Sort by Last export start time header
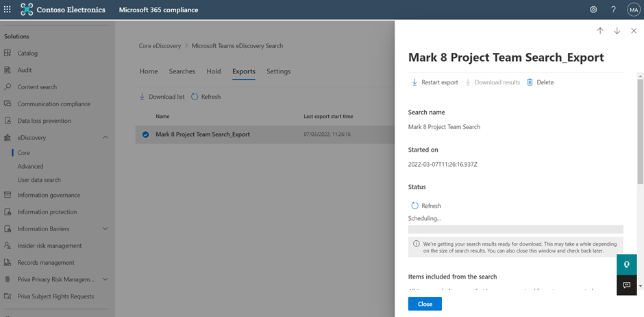 pyautogui.click(x=328, y=117)
